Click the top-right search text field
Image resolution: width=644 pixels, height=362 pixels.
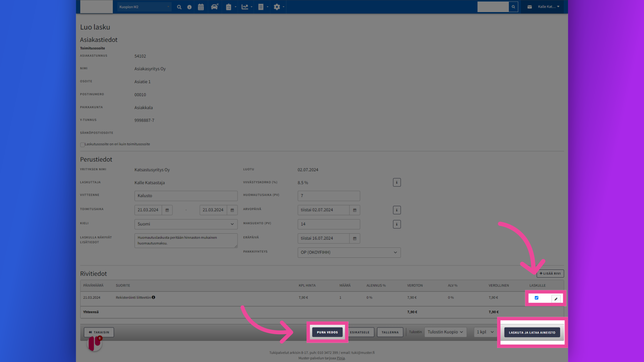[x=493, y=7]
